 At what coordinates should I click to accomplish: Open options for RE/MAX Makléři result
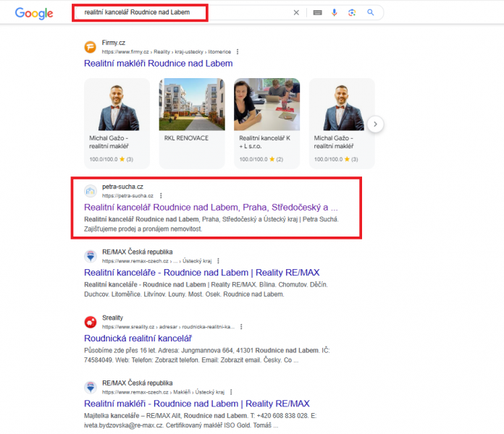(x=231, y=392)
